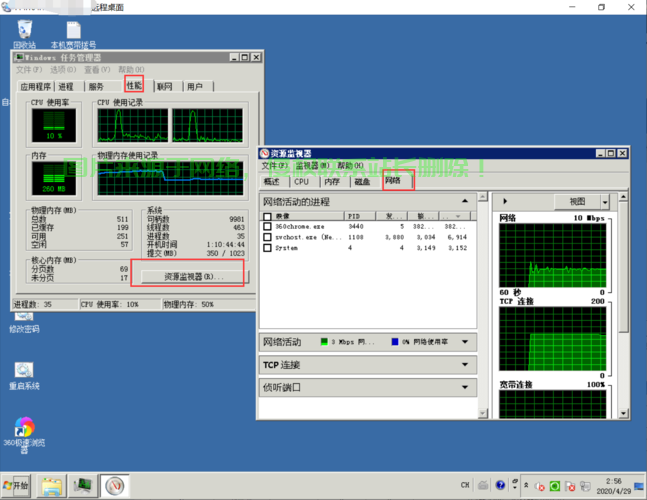Check the svchost.exe process checkbox
Image resolution: width=647 pixels, height=500 pixels.
267,237
